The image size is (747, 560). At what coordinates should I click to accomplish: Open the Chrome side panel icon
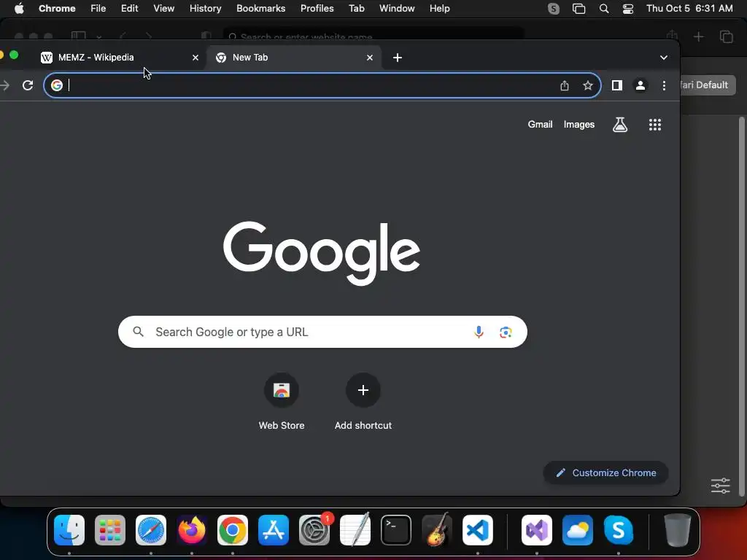617,85
